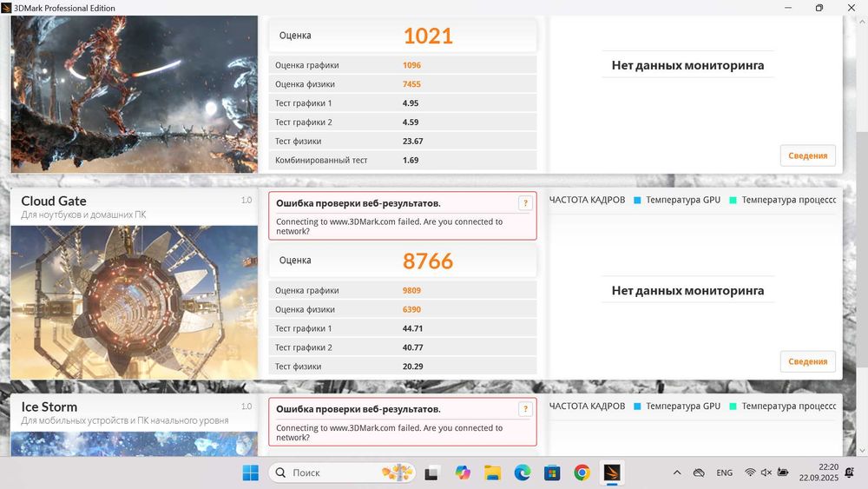Viewport: 868px width, 489px height.
Task: Click the Тест графики 2 value 40.77
Action: [412, 347]
